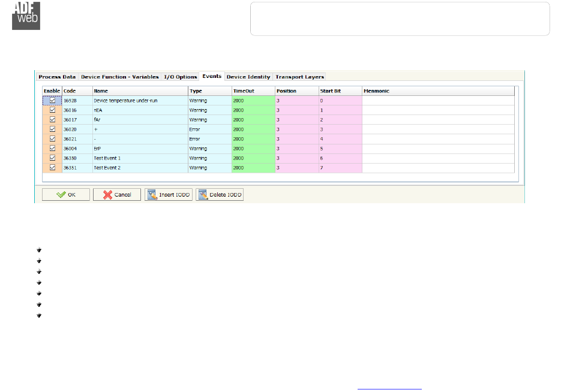Open the Device Function - Variables tab
This screenshot has height=392, width=570.
coord(120,77)
